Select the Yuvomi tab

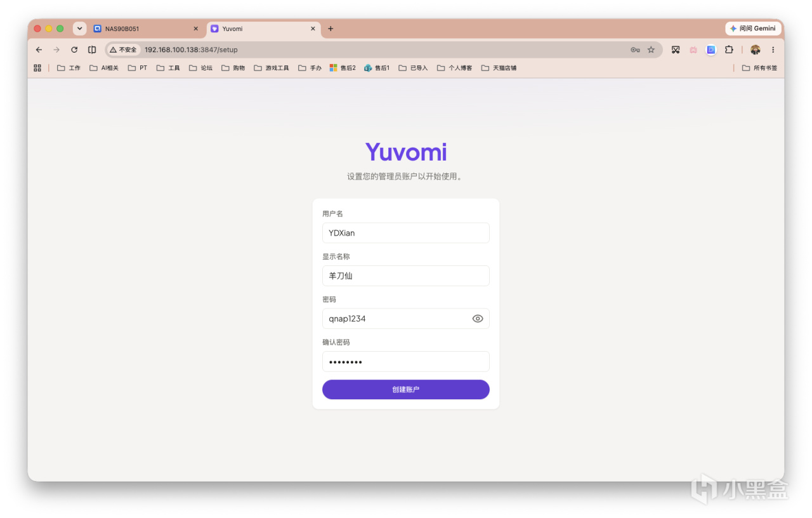263,29
